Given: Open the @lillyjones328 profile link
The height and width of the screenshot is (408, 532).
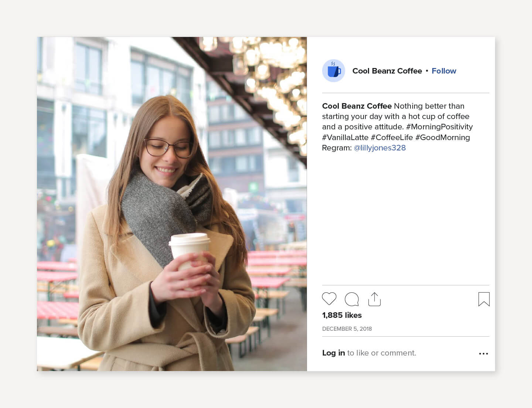Looking at the screenshot, I should (x=379, y=147).
